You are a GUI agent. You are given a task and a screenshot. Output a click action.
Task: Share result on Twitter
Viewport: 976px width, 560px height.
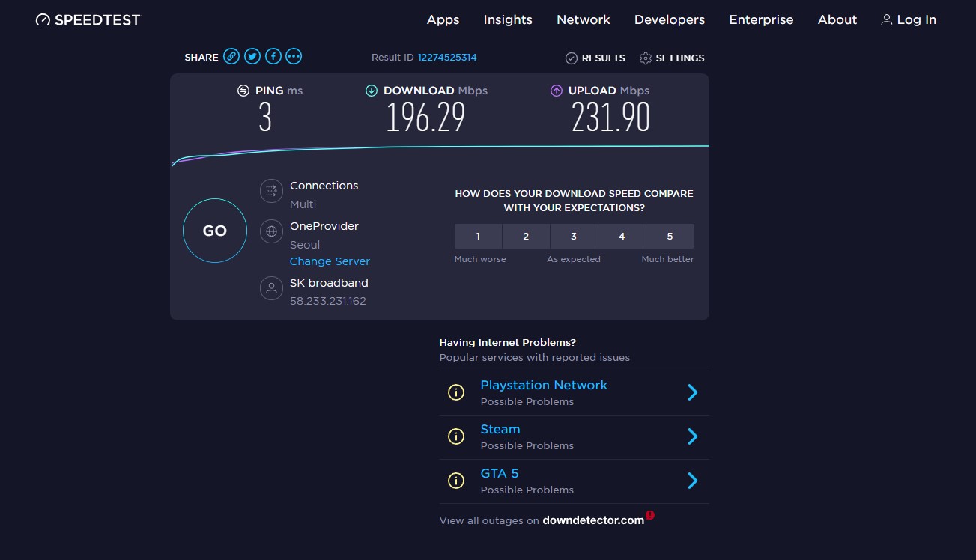pyautogui.click(x=252, y=56)
